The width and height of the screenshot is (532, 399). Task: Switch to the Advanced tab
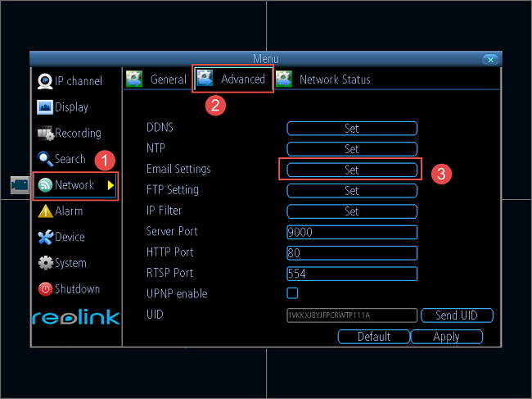point(232,79)
